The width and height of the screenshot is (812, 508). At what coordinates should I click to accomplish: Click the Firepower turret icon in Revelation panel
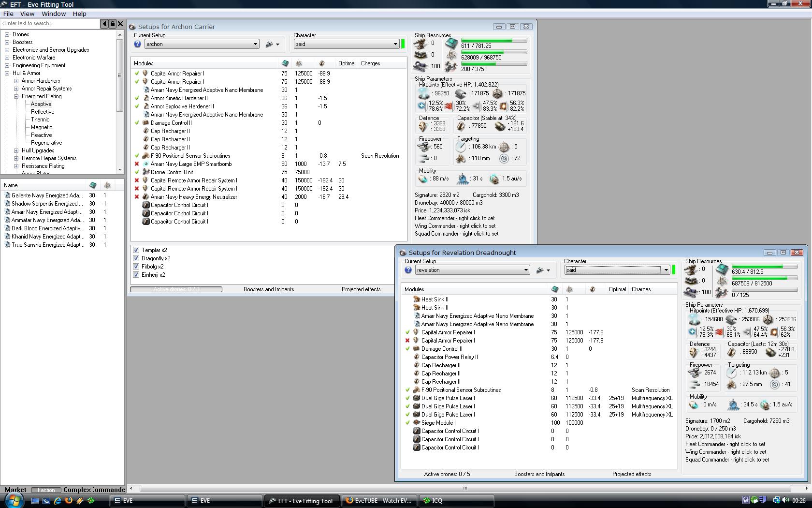coord(695,373)
